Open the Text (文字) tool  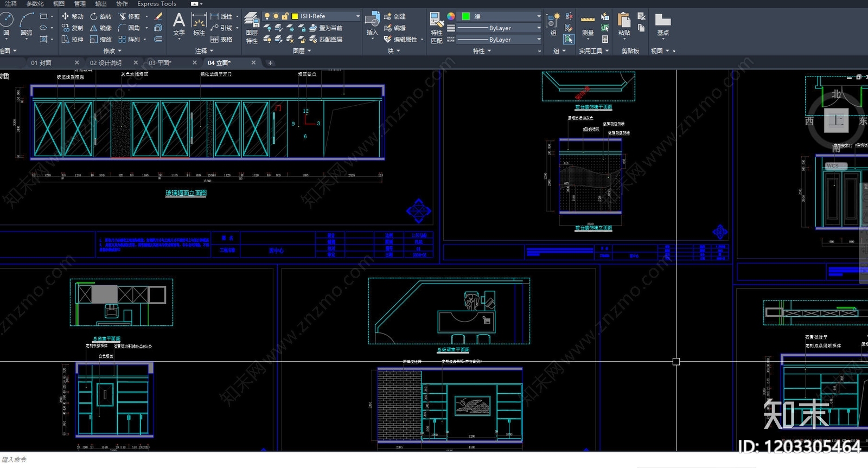point(178,24)
